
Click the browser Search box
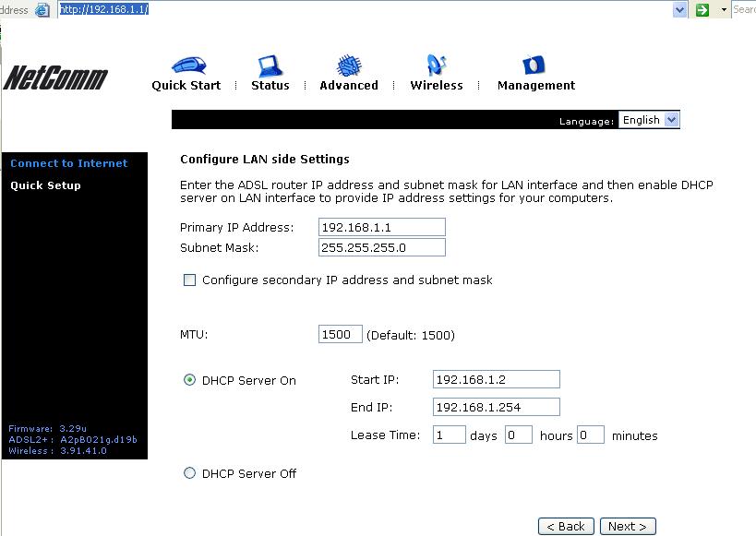pyautogui.click(x=744, y=9)
